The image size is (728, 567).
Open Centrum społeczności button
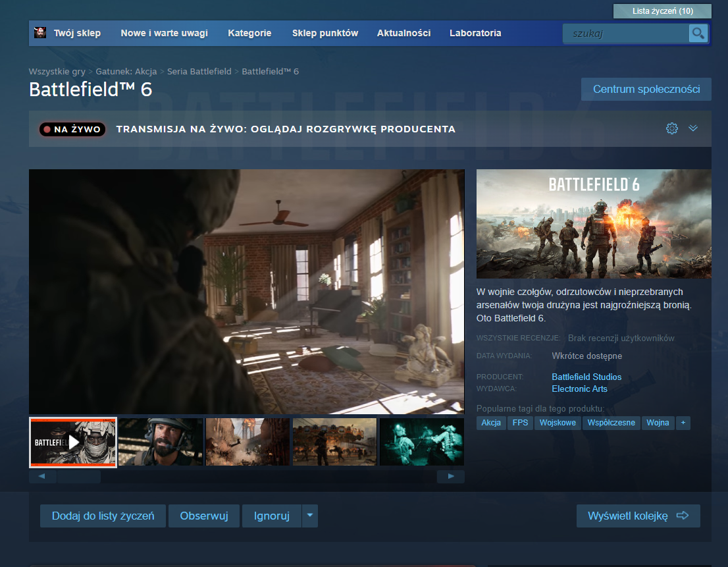(x=646, y=89)
